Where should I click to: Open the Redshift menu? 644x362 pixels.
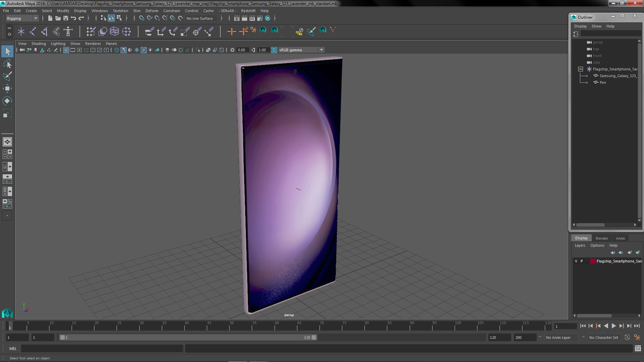point(248,11)
